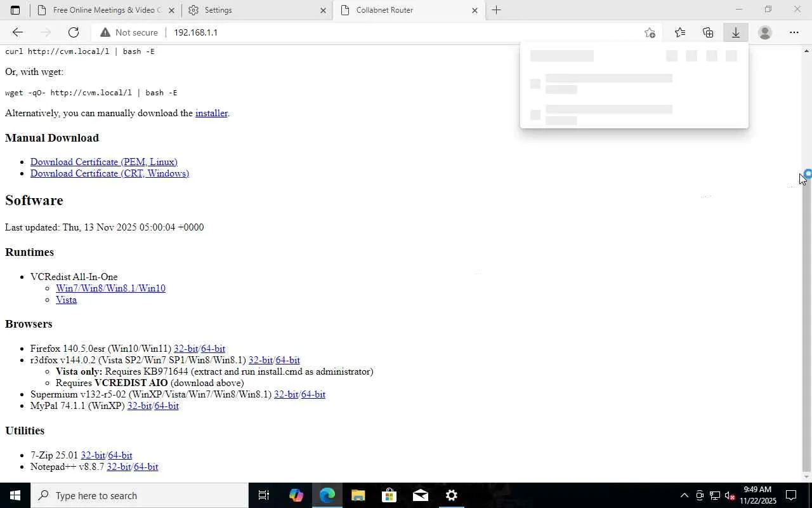Add this page to favorites
The width and height of the screenshot is (812, 508).
[x=650, y=32]
